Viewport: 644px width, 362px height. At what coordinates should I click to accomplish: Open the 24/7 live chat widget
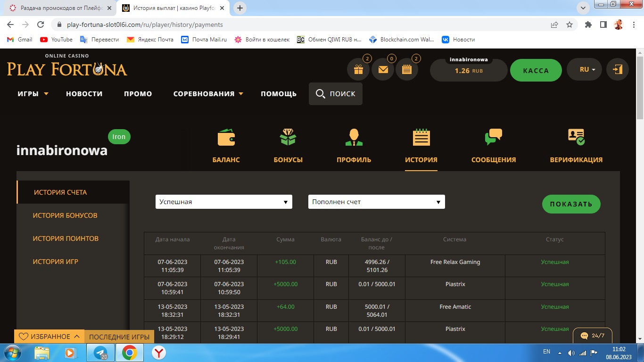[x=593, y=336]
